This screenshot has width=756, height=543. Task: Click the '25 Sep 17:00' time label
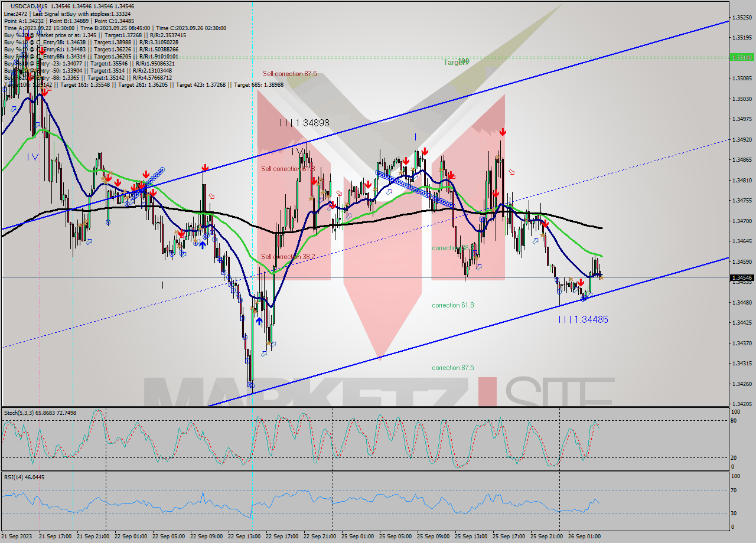509,537
